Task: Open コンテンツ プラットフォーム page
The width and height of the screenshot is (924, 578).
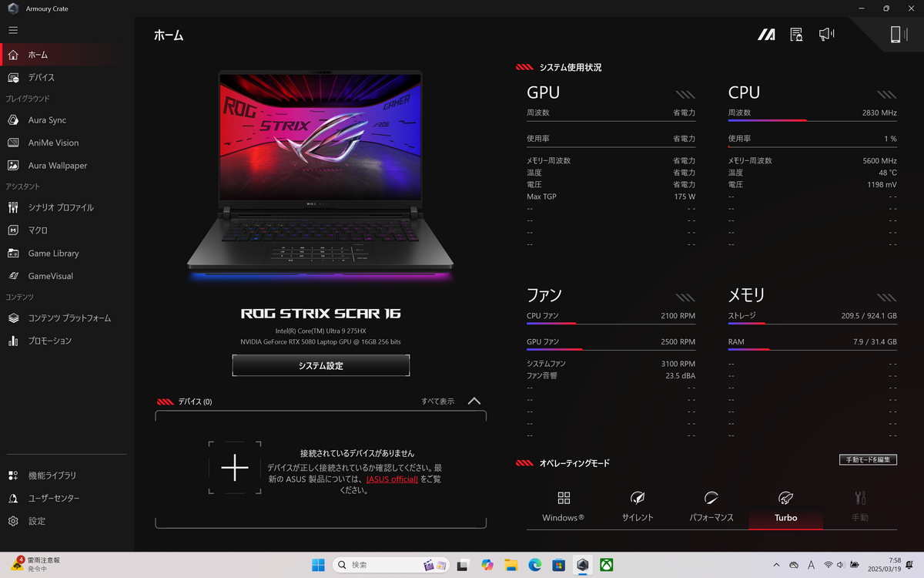Action: 67,318
